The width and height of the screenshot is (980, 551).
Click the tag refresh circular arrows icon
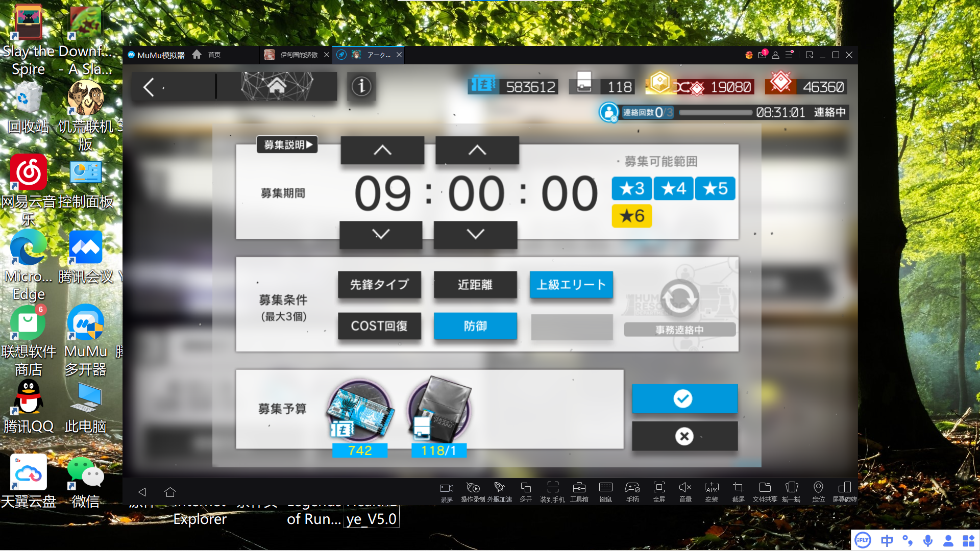tap(679, 298)
